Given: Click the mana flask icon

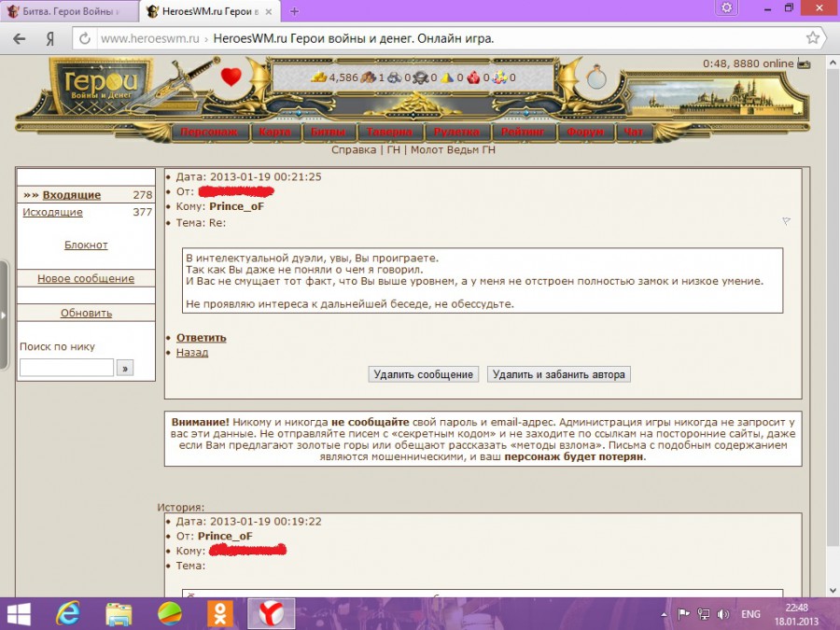Looking at the screenshot, I should pyautogui.click(x=595, y=78).
